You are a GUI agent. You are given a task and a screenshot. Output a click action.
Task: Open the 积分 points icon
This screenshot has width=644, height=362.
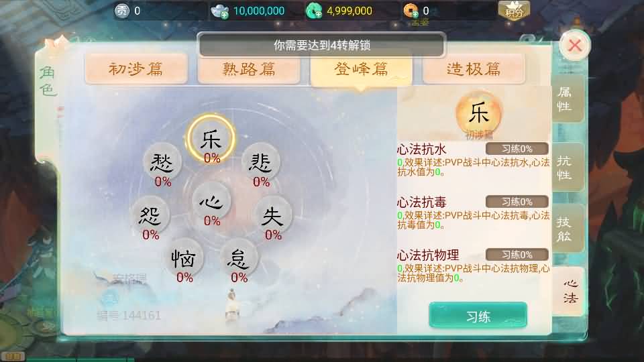pyautogui.click(x=514, y=11)
